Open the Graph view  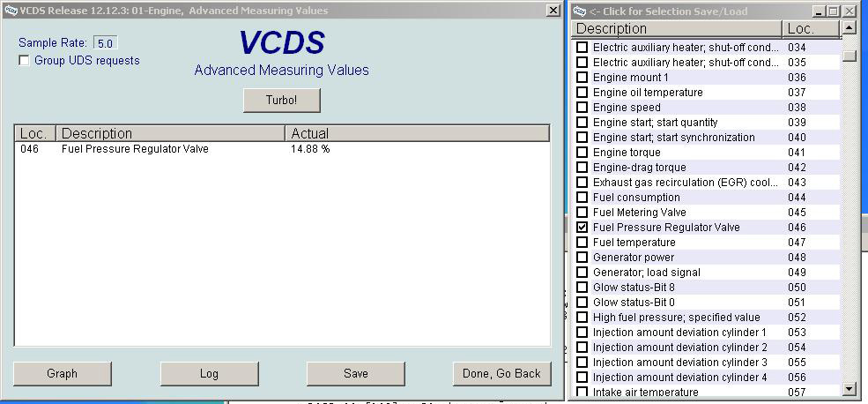point(62,373)
